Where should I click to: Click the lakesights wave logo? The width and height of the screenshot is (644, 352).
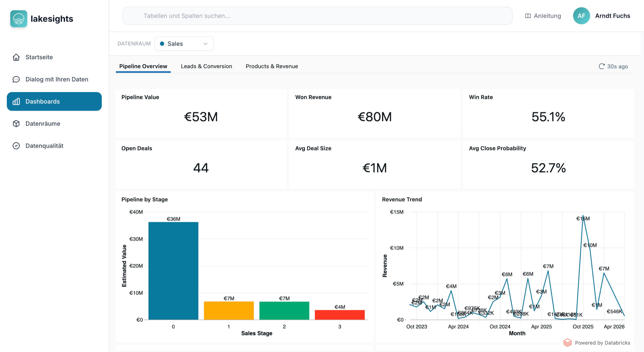tap(19, 19)
